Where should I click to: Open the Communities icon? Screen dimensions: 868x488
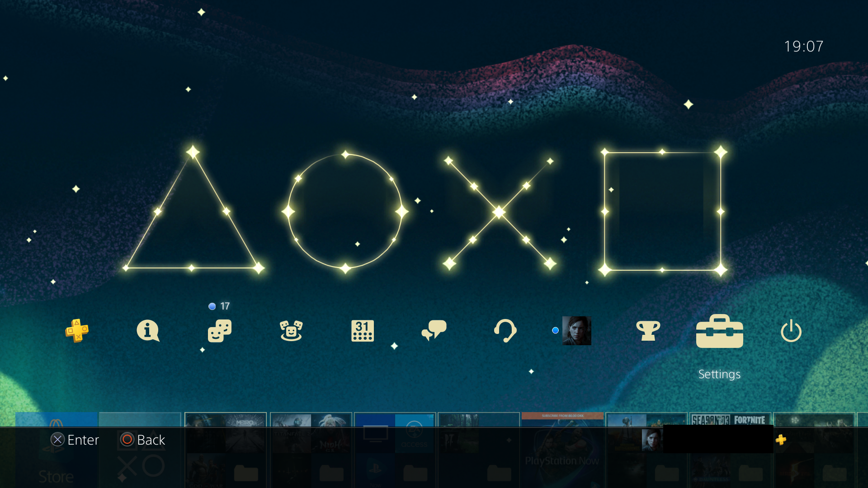pyautogui.click(x=291, y=331)
